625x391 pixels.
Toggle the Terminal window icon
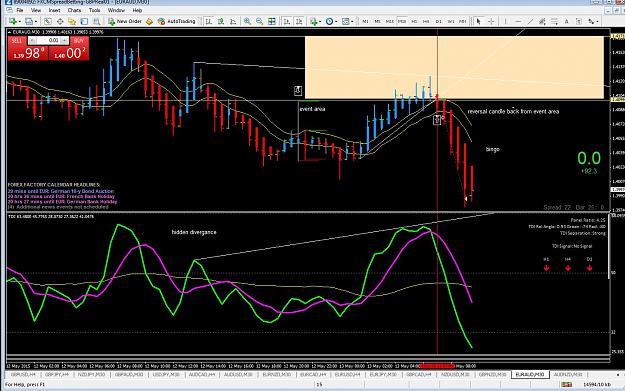[84, 21]
